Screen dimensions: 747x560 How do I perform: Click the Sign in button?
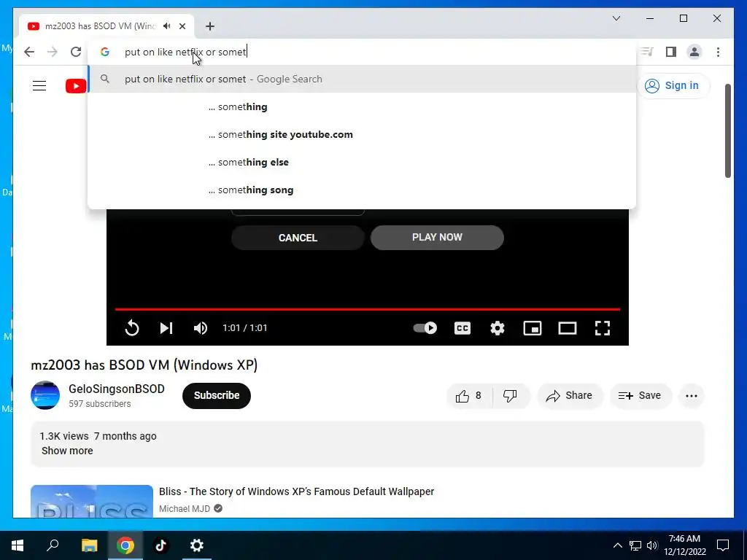click(673, 86)
